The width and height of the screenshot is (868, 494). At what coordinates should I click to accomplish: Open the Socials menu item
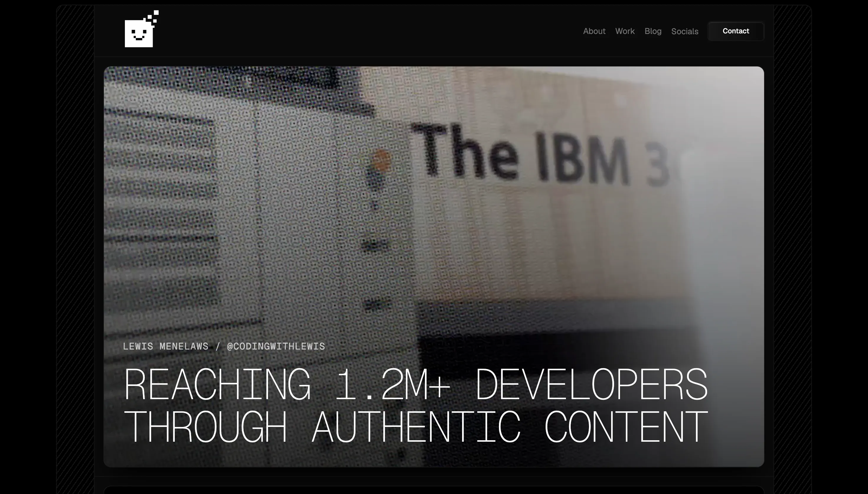pyautogui.click(x=685, y=32)
